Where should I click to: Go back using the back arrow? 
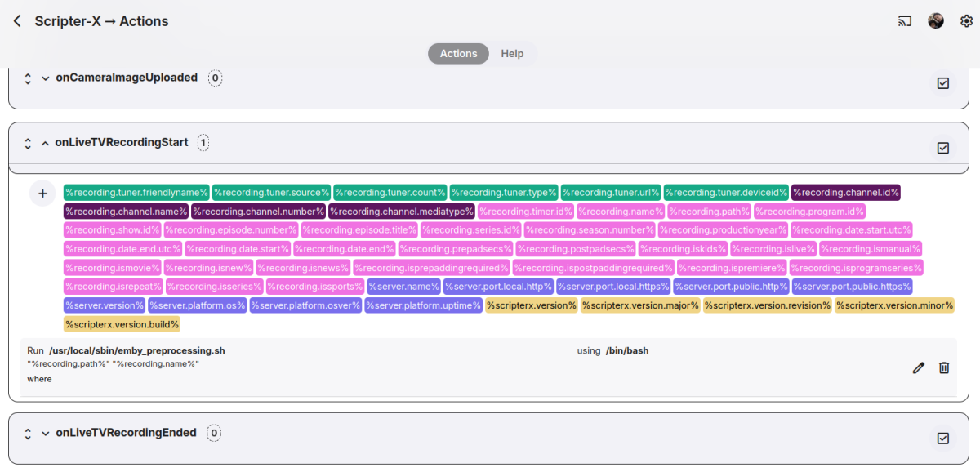[16, 20]
